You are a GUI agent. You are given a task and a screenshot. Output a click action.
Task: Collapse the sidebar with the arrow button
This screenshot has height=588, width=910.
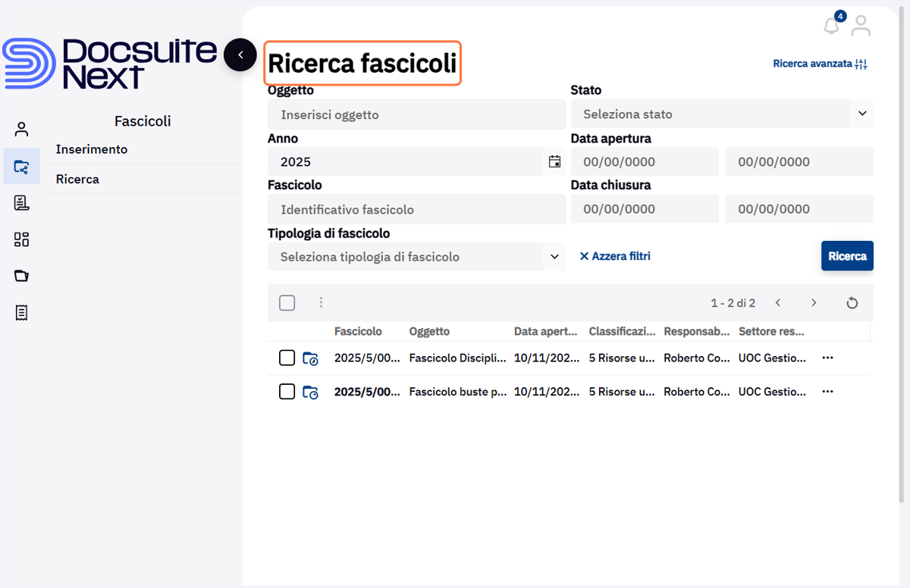pyautogui.click(x=240, y=55)
